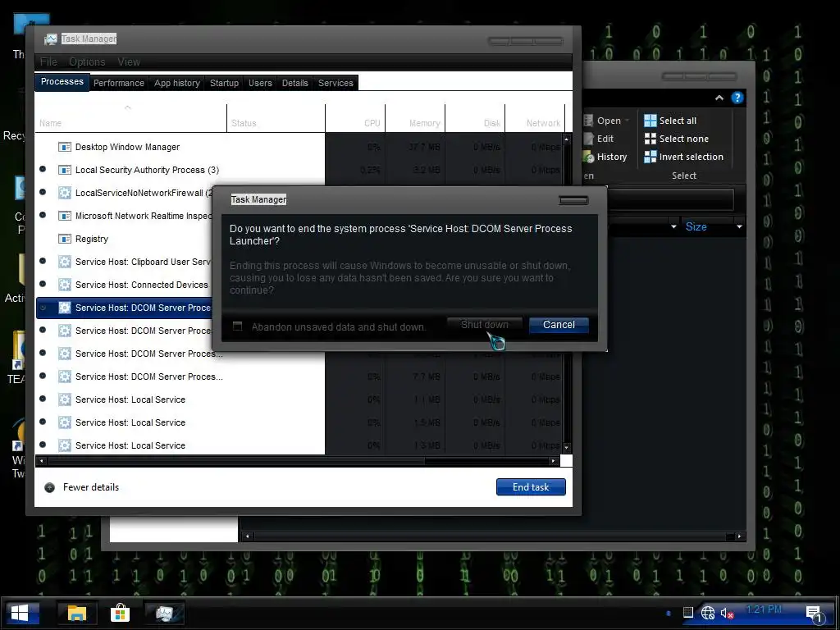Collapse the Explorer ribbon chevron
The height and width of the screenshot is (630, 840).
[719, 98]
